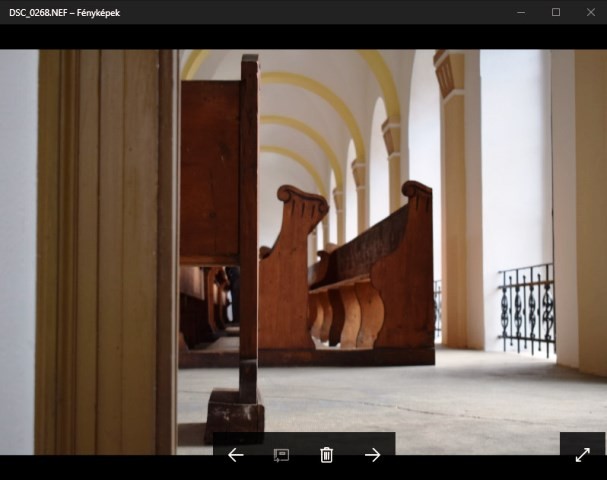Advance to the next photo with right arrow
Image resolution: width=607 pixels, height=480 pixels.
372,455
